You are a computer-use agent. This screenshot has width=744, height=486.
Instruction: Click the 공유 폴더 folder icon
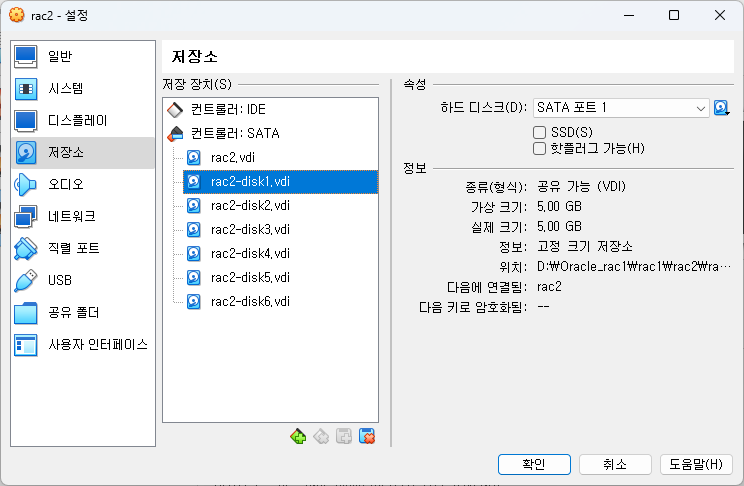tap(26, 313)
